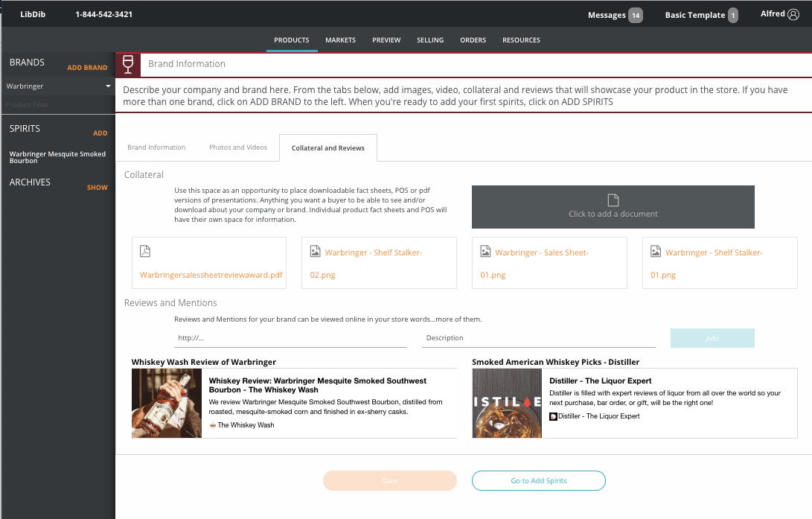Click the Alfred username text
812x519 pixels.
coord(773,14)
